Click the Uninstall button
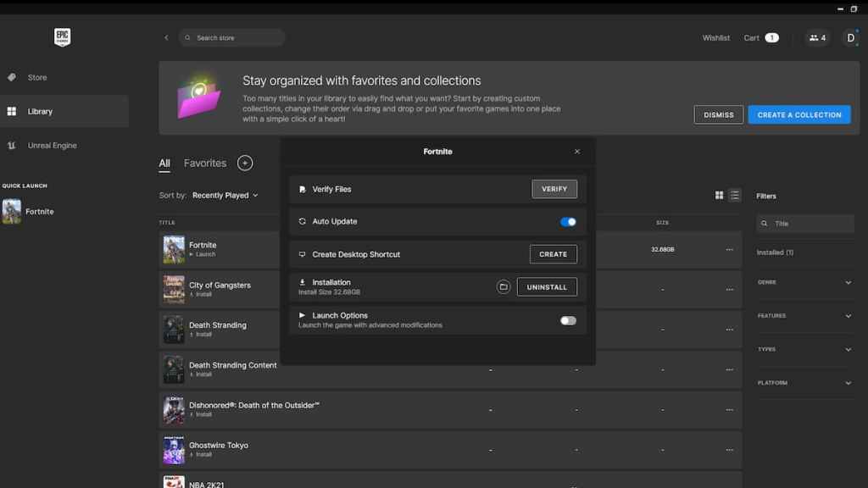This screenshot has height=488, width=868. pos(547,287)
